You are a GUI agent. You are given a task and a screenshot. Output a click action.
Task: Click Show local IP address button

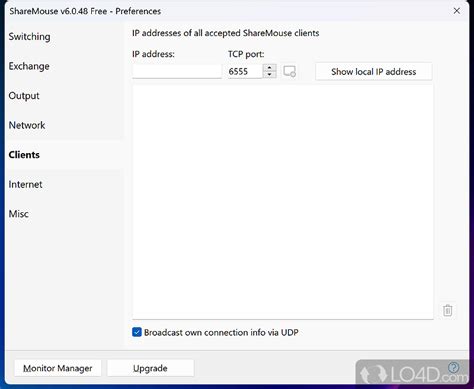(374, 71)
